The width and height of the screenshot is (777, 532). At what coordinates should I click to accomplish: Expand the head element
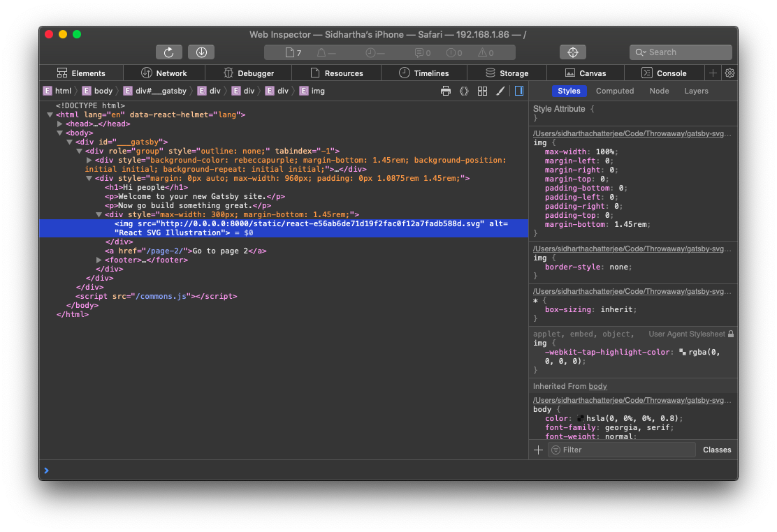click(60, 124)
